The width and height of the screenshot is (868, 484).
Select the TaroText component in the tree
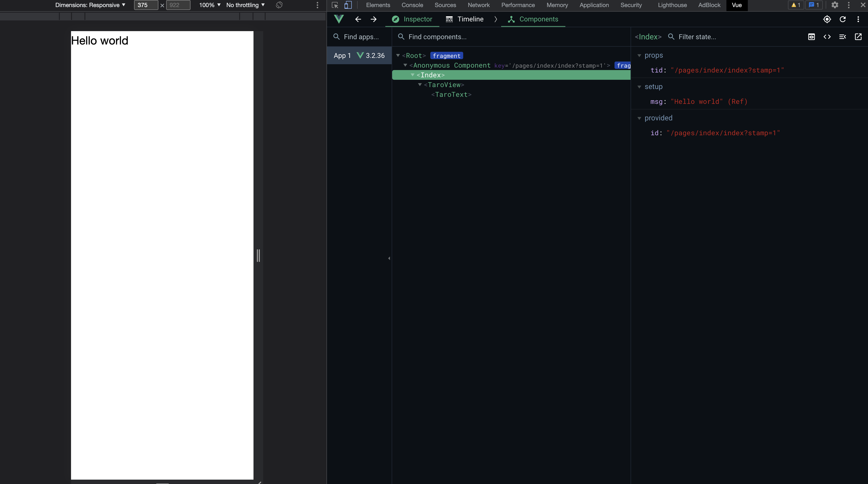point(451,95)
